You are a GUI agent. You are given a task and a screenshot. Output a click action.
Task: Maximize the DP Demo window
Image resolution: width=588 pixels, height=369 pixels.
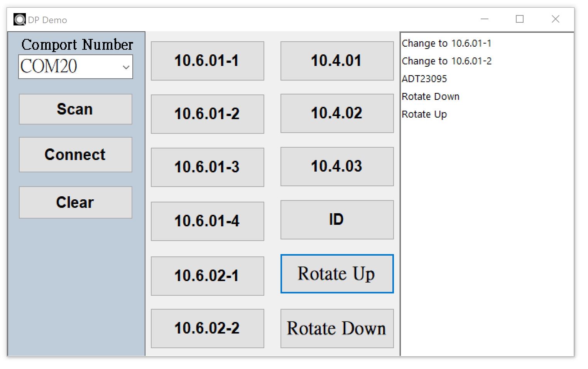520,19
